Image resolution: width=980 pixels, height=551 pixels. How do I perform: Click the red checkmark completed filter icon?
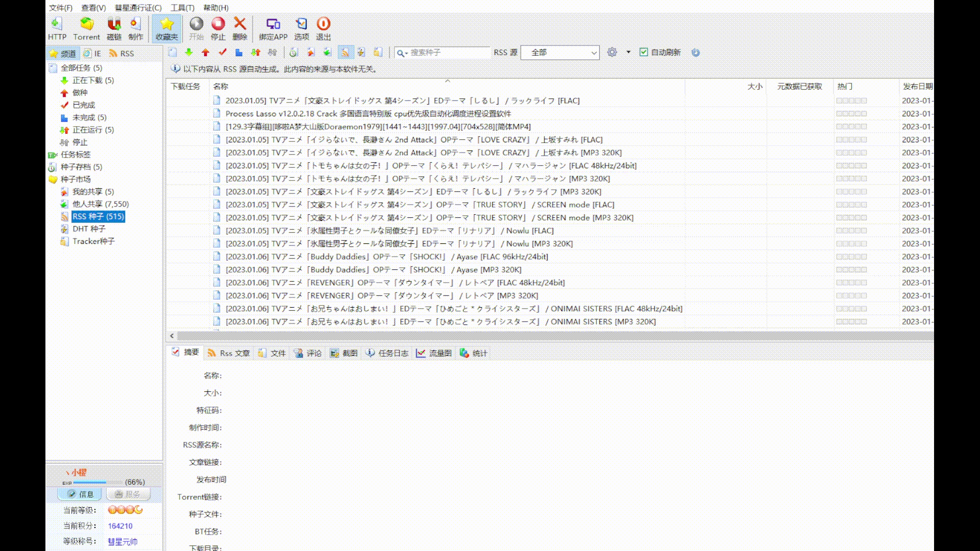pyautogui.click(x=223, y=52)
